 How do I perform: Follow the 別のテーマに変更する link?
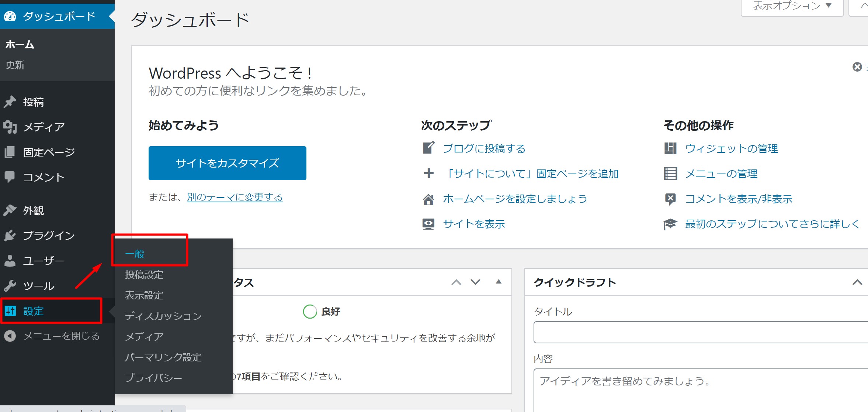(x=235, y=198)
